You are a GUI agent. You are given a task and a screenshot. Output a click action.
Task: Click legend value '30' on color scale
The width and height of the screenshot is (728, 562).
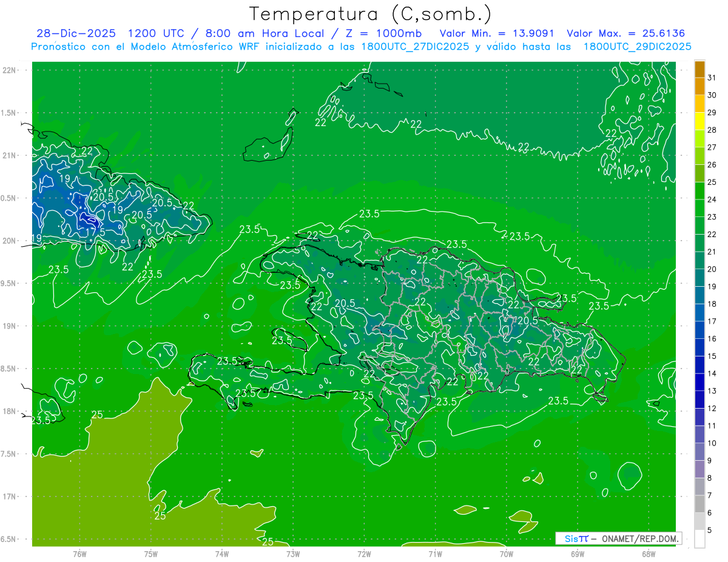(x=712, y=95)
